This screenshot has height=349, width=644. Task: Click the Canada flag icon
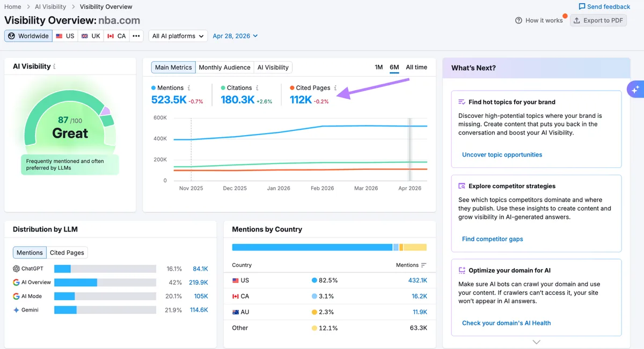point(111,36)
